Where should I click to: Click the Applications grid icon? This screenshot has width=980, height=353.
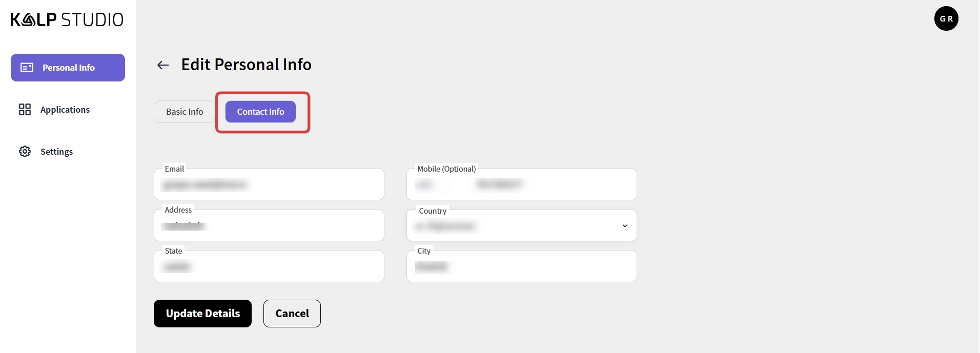[x=25, y=110]
